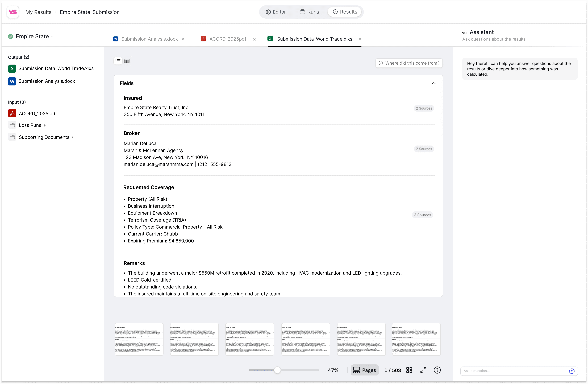Click the VS app logo icon

(x=13, y=12)
